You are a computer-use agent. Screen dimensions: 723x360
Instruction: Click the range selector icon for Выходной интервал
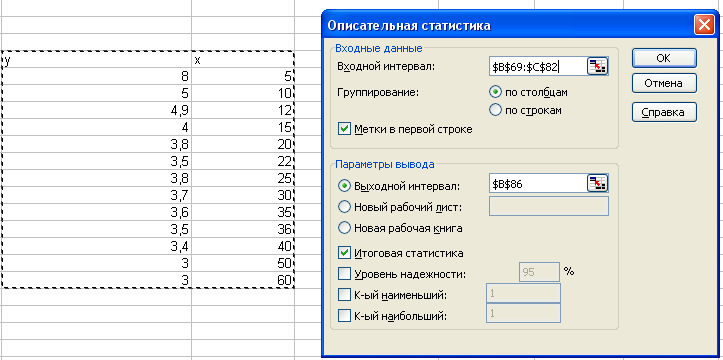pyautogui.click(x=598, y=183)
